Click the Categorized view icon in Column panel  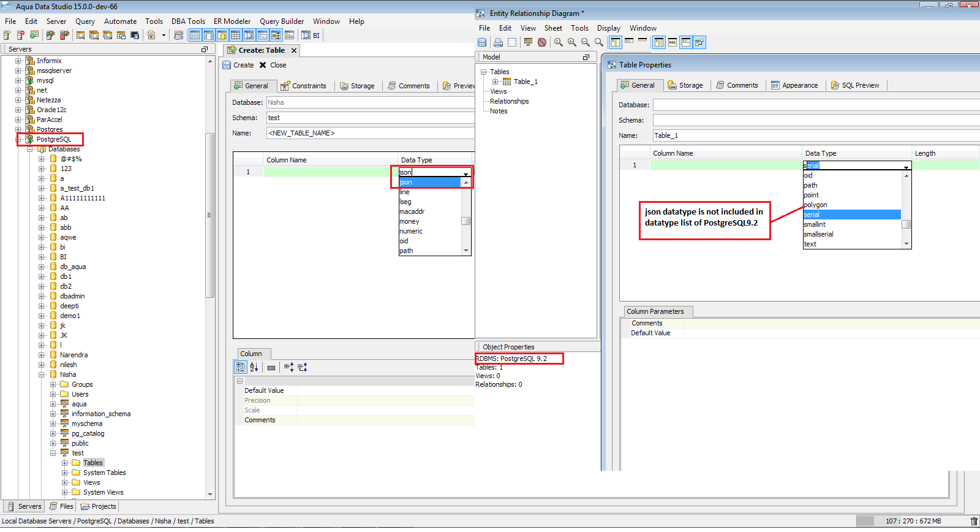point(241,367)
